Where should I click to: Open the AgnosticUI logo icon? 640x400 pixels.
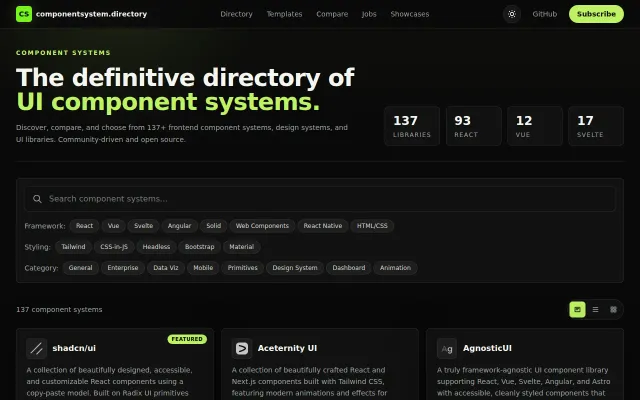coord(447,349)
